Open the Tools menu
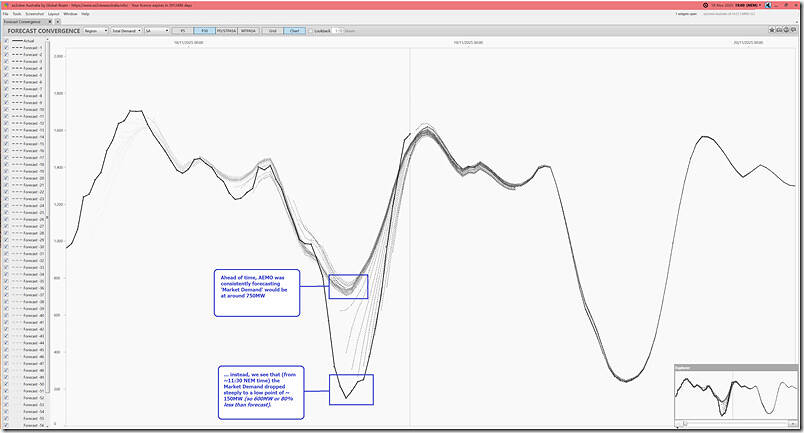Screen dimensions: 804x433 (x=17, y=14)
